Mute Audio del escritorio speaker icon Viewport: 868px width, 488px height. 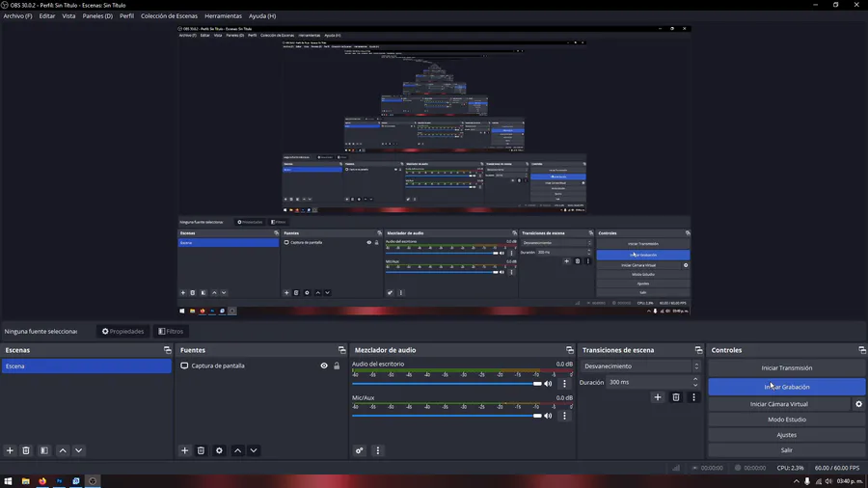[x=548, y=384]
